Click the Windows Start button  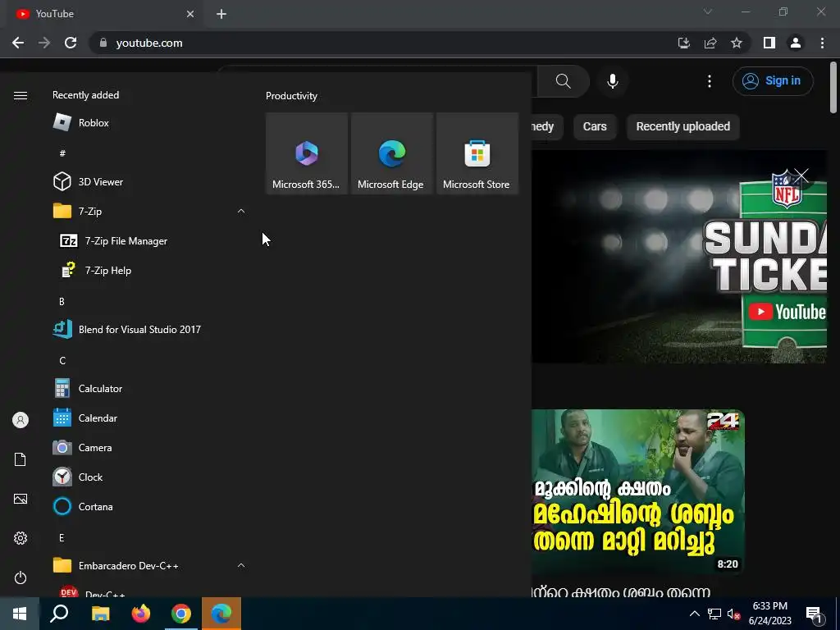coord(20,614)
